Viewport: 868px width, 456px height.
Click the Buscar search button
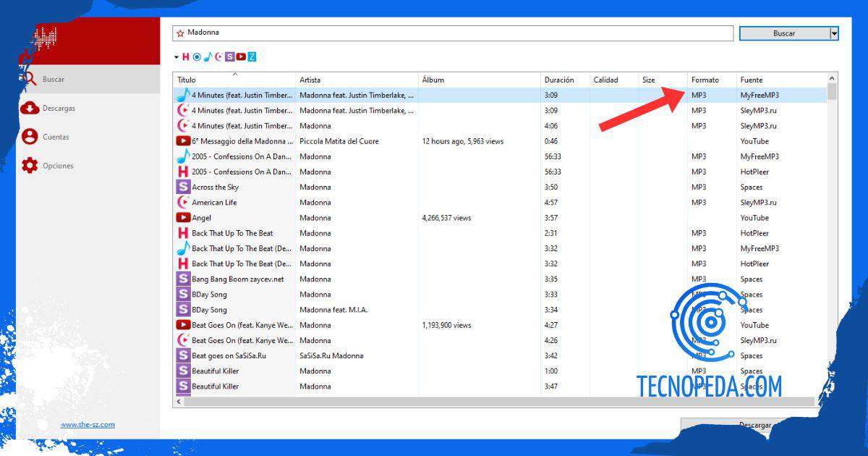(x=784, y=33)
